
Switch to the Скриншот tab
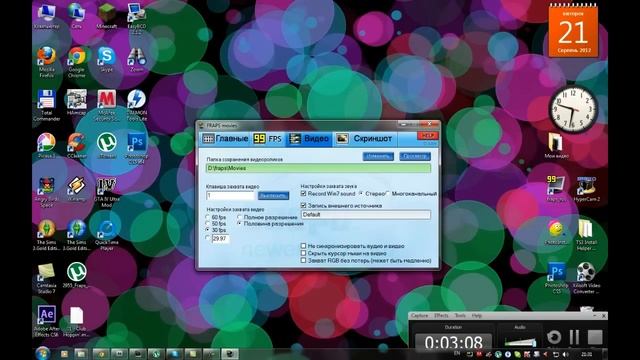364,139
